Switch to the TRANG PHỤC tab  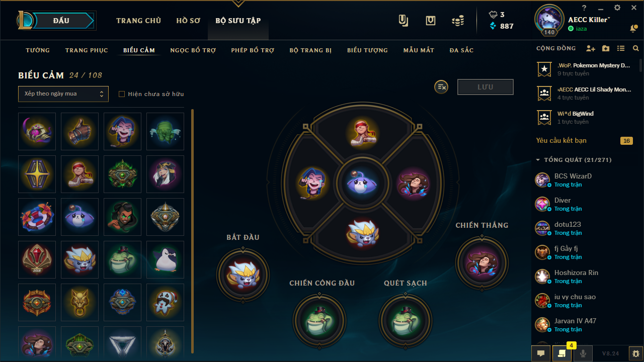87,50
